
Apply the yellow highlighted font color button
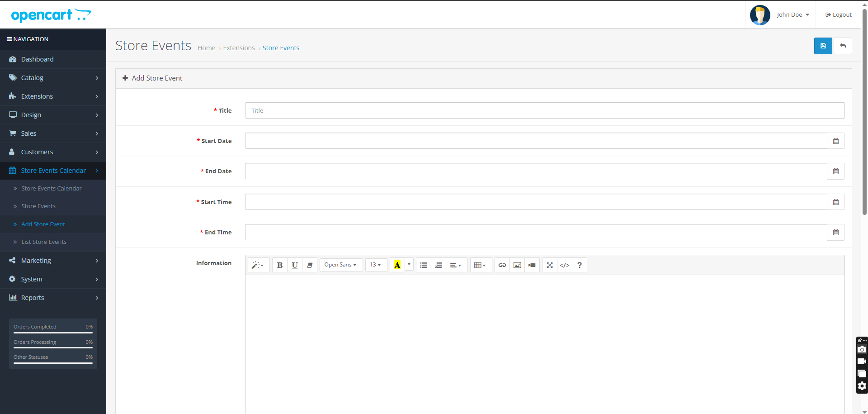[x=397, y=265]
